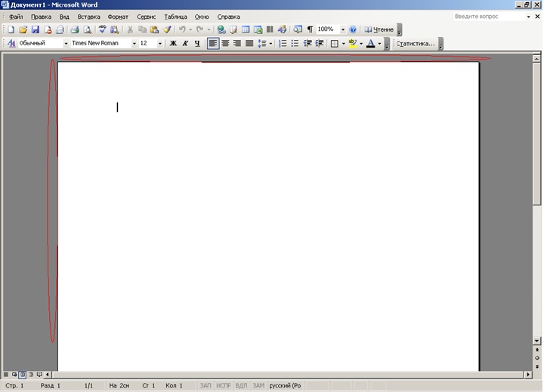Open the Правка menu
544x392 pixels.
pos(42,17)
